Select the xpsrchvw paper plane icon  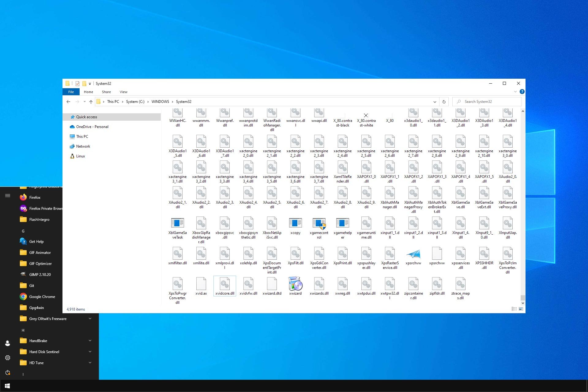(x=413, y=254)
